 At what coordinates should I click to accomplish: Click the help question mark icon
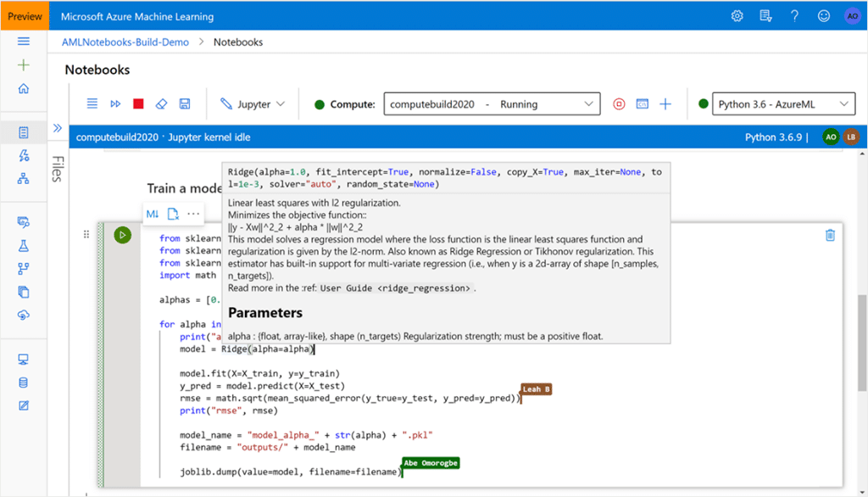tap(794, 16)
